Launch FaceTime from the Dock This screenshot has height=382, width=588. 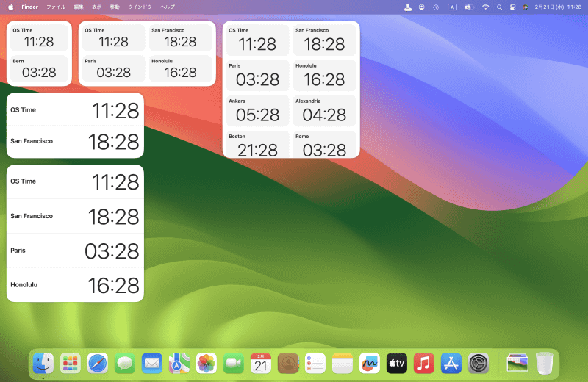(x=234, y=363)
